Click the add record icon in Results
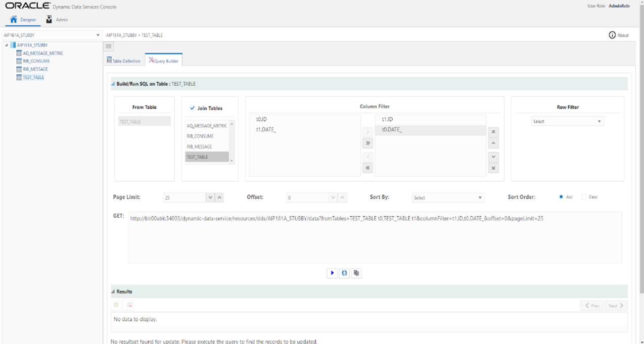The image size is (644, 344). (116, 305)
